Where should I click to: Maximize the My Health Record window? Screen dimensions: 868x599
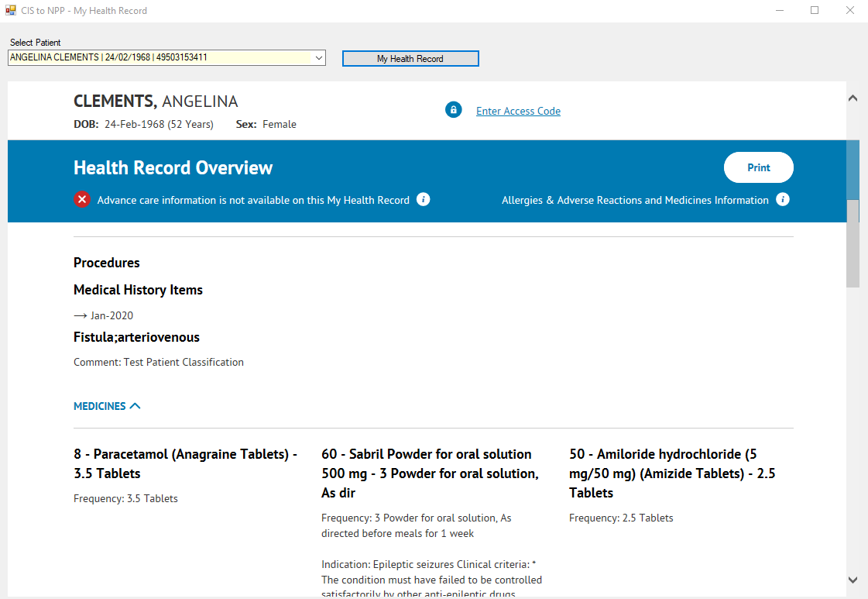[x=815, y=11]
